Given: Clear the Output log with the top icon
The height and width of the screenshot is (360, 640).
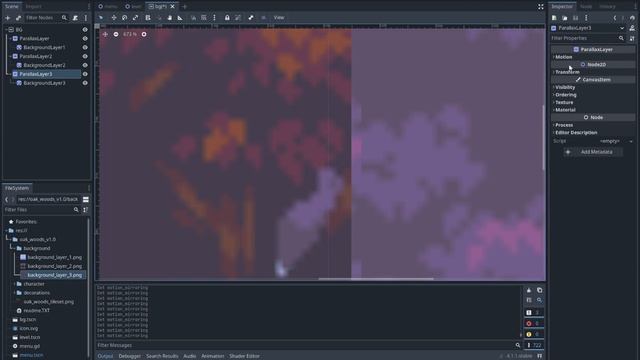Looking at the screenshot, I should tap(529, 290).
